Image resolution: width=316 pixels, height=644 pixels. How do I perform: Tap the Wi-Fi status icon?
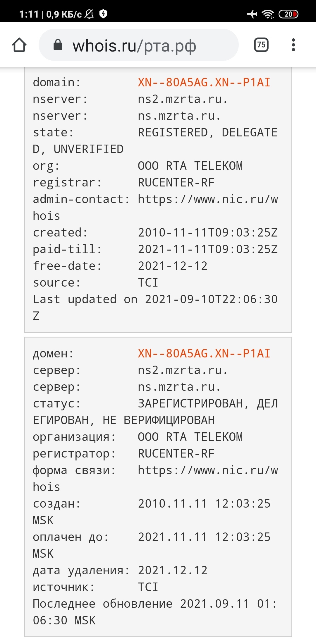[268, 14]
